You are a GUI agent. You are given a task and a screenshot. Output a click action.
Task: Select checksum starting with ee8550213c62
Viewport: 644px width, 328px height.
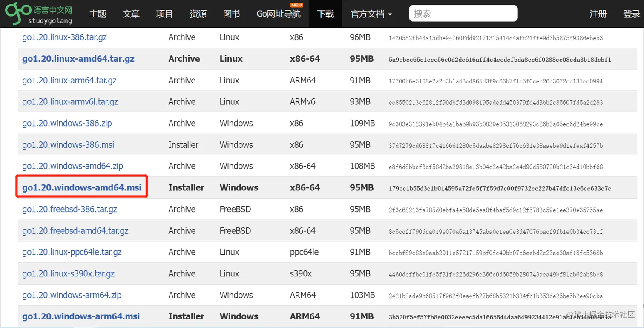pyautogui.click(x=496, y=103)
